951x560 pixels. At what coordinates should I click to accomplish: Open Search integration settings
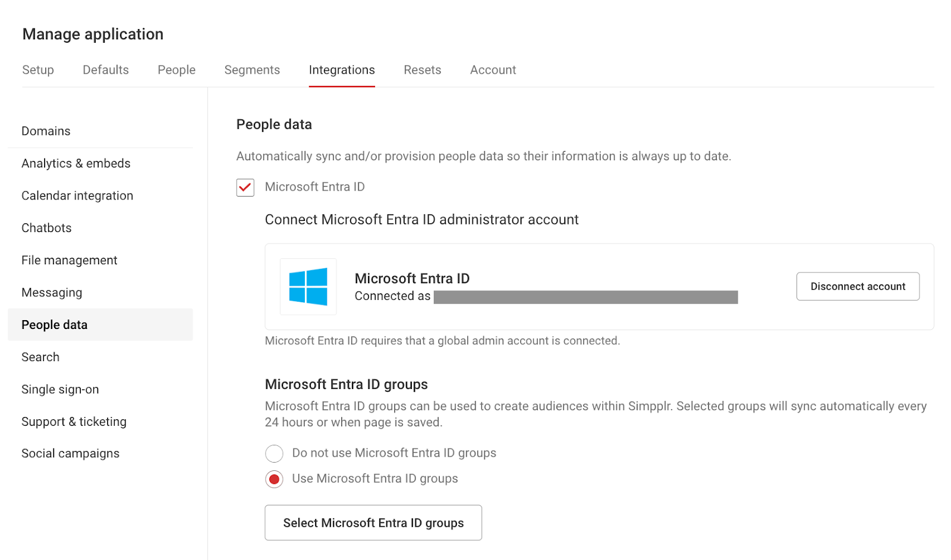pyautogui.click(x=100, y=357)
